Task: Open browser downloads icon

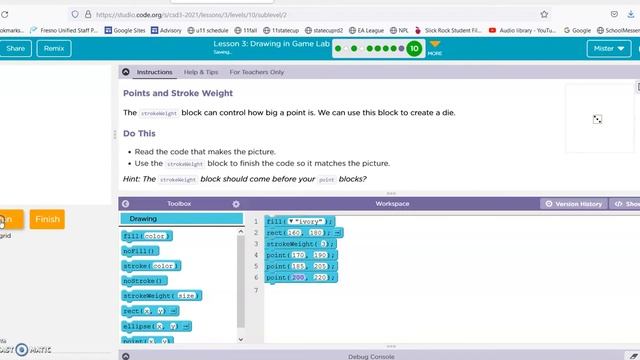Action: 631,14
